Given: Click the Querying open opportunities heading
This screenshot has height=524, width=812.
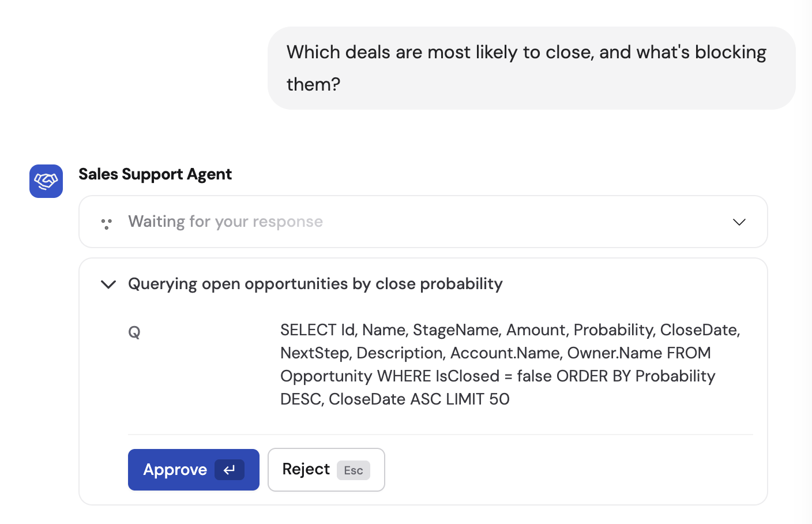Looking at the screenshot, I should coord(315,283).
